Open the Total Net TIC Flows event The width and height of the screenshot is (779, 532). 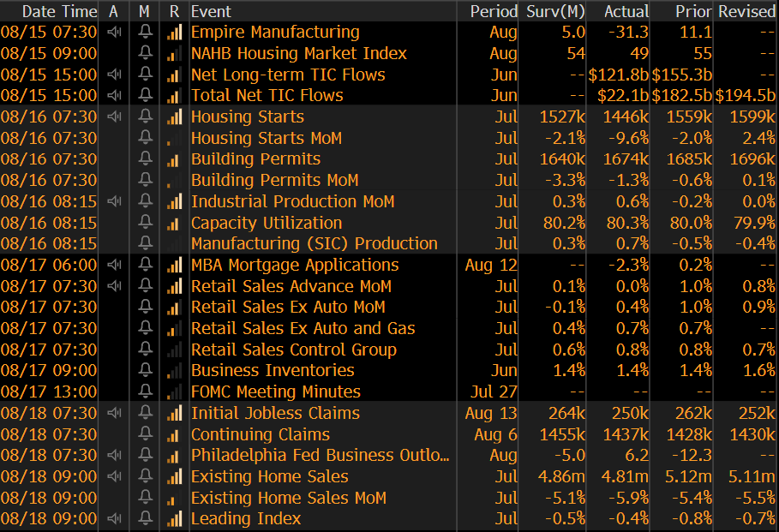(267, 96)
